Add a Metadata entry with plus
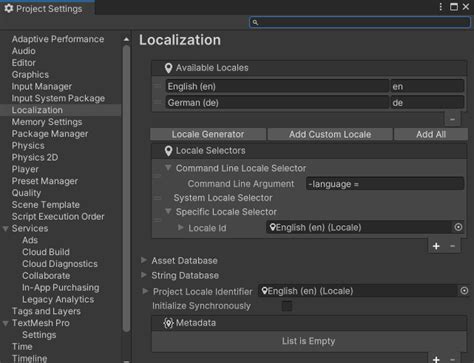 click(436, 359)
